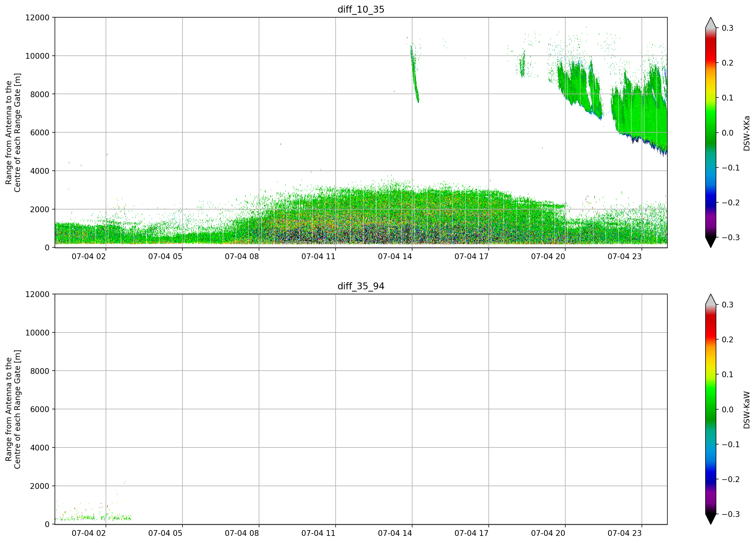
Task: Select the DSW-KaW colorbar label
Action: (x=747, y=410)
